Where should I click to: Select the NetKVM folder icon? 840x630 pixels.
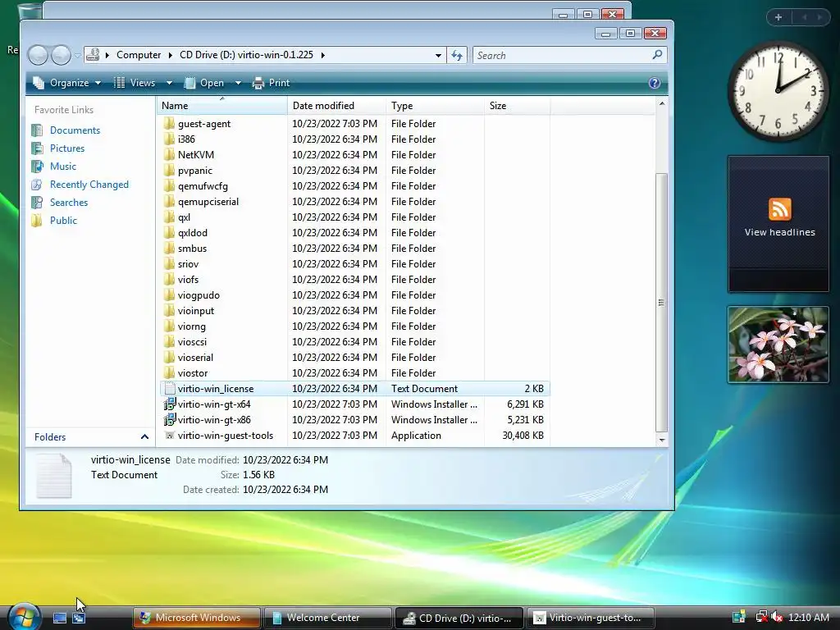tap(169, 155)
